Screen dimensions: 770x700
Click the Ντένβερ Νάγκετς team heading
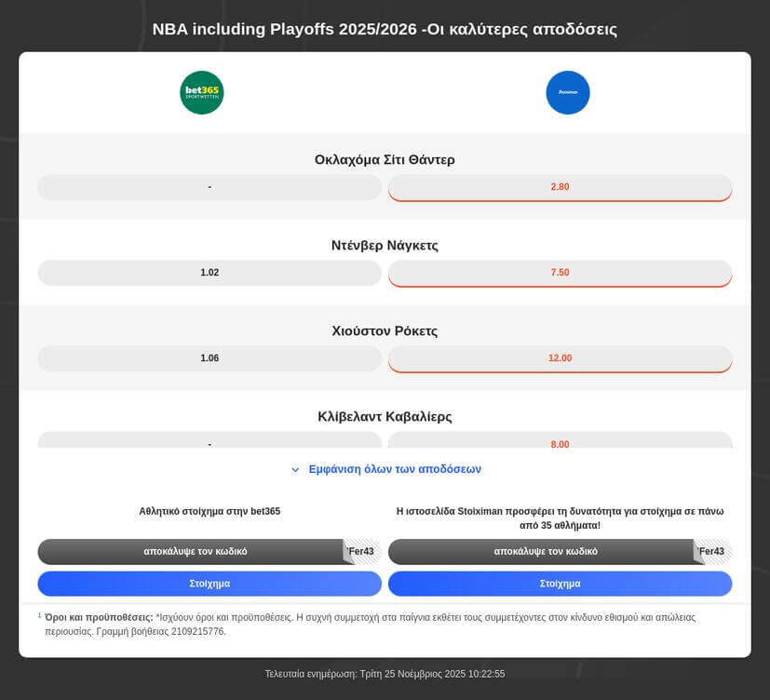(x=385, y=246)
